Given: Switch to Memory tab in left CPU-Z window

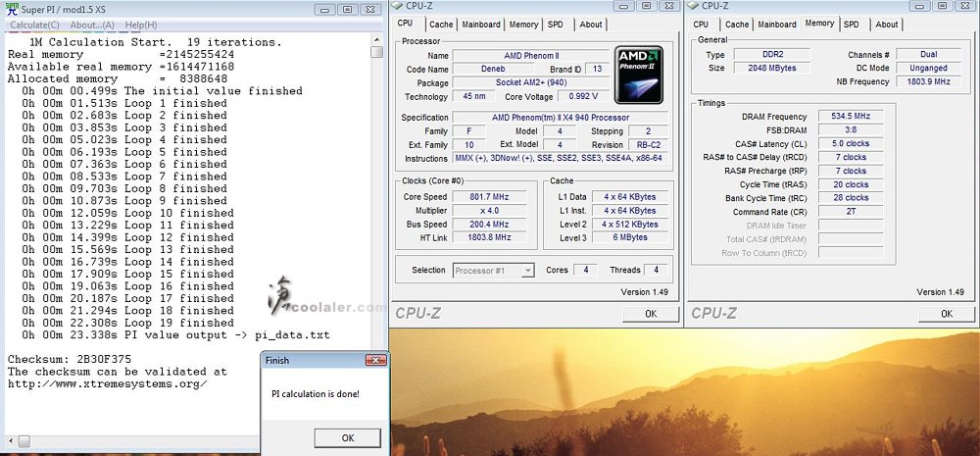Looking at the screenshot, I should [x=523, y=25].
